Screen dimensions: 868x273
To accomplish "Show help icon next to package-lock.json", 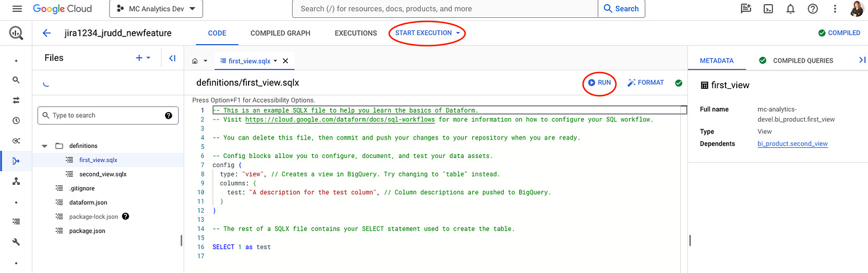I will [126, 216].
